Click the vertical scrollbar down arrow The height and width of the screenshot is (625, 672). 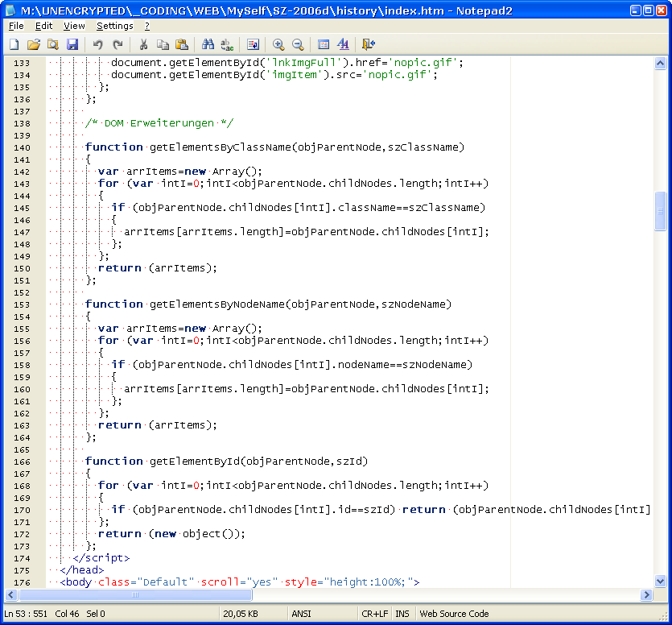point(660,582)
